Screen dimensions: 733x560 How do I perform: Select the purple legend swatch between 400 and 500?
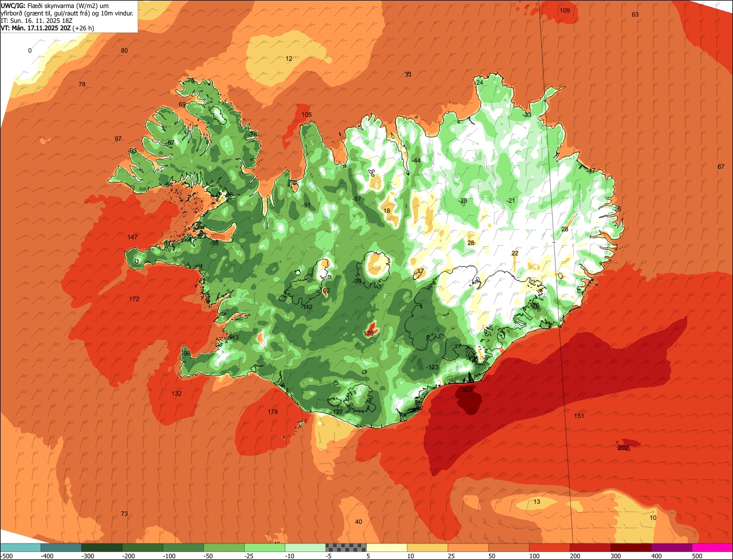(672, 547)
